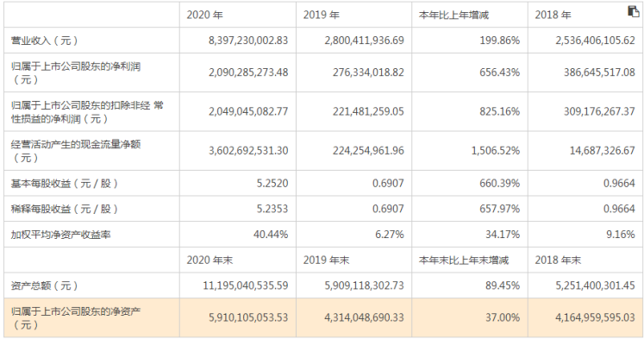
Task: Click the percentage 657.97%
Action: coord(499,209)
